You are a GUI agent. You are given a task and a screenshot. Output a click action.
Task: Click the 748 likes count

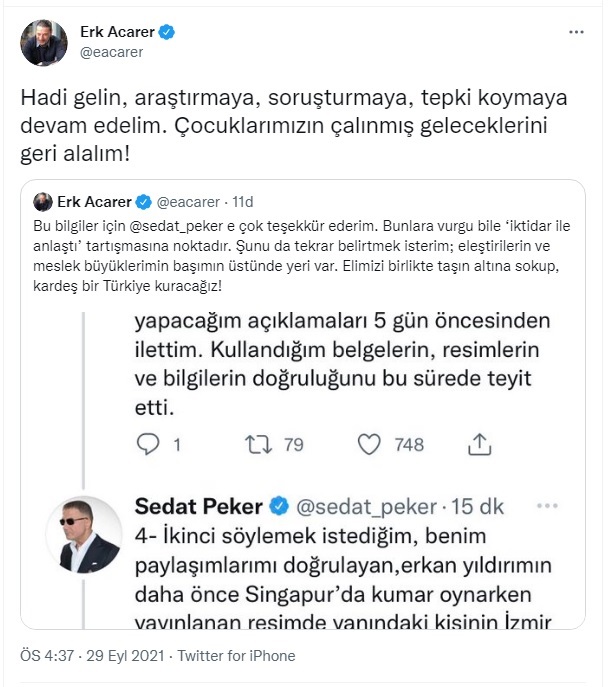pos(409,444)
